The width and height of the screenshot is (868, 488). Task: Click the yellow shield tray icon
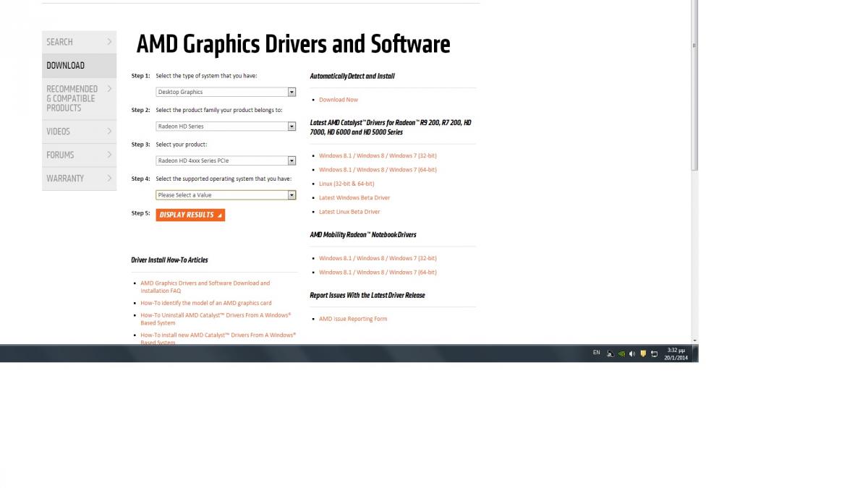click(x=643, y=354)
